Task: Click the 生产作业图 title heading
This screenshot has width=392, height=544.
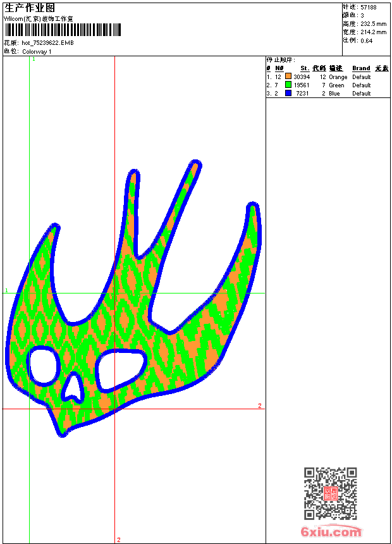Action: click(x=30, y=8)
